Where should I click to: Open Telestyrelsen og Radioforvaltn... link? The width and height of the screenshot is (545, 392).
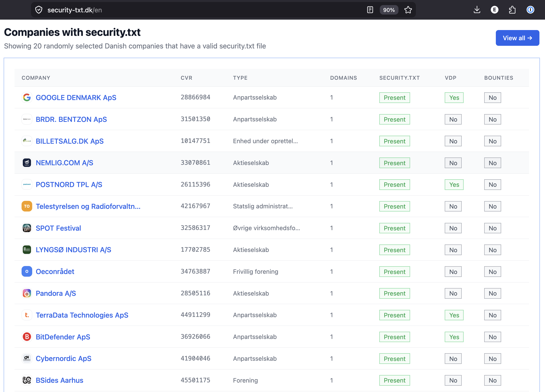88,206
